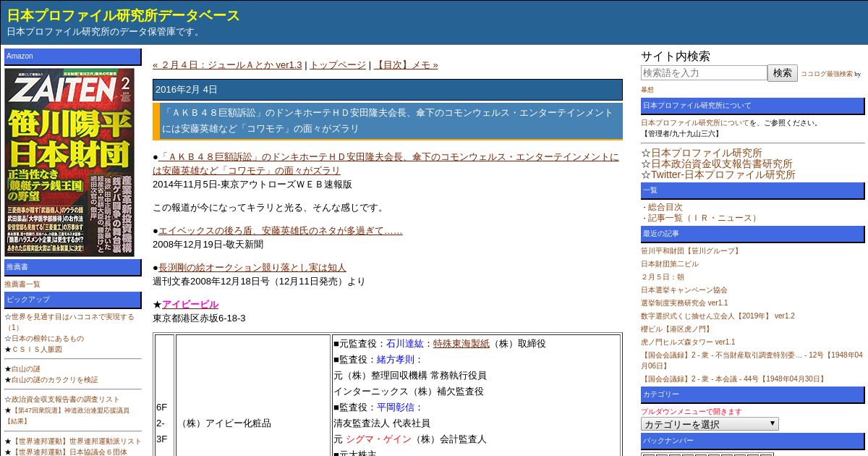Click the （株）アイビー化粧品 table cell
Screen dimensions: 868x456
pos(253,423)
